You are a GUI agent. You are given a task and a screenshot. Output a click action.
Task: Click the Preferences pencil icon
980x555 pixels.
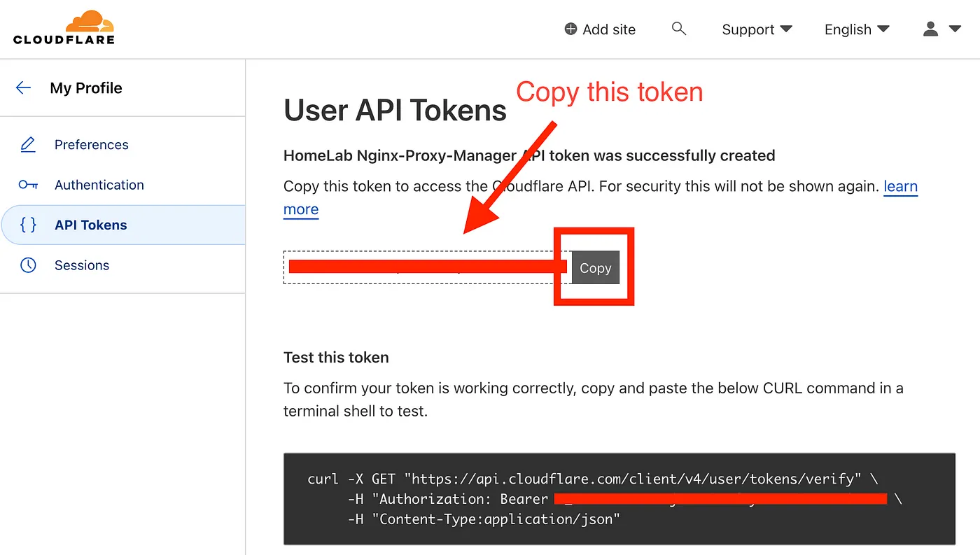(28, 145)
